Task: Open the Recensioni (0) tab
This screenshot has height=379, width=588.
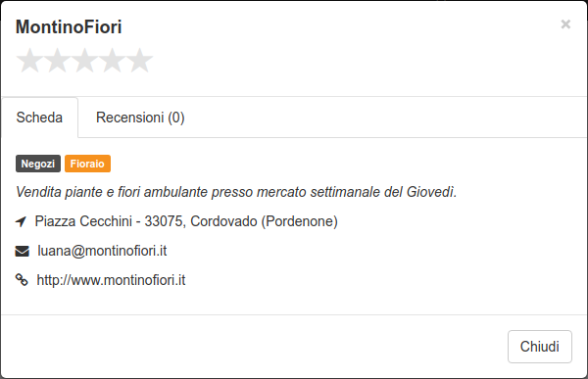Action: [140, 118]
